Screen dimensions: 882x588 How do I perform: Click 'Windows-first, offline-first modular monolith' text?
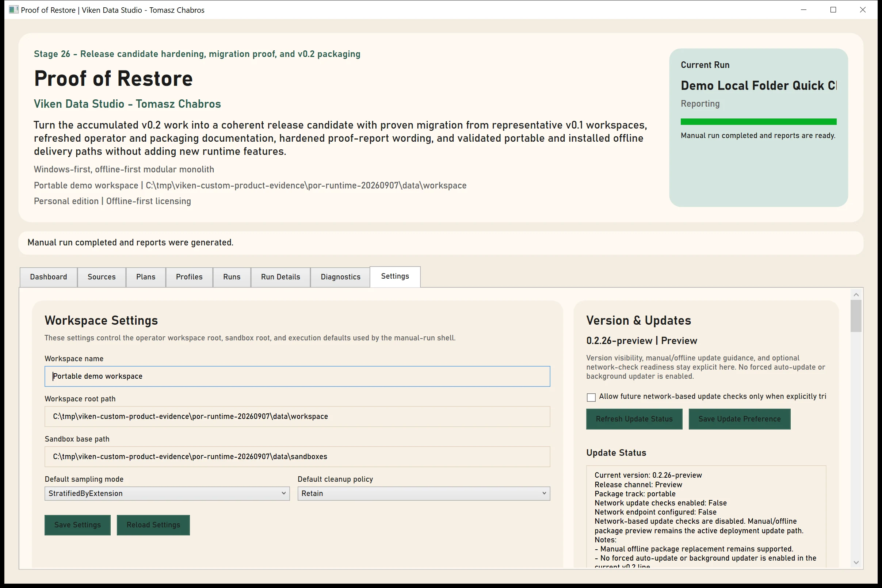(124, 169)
